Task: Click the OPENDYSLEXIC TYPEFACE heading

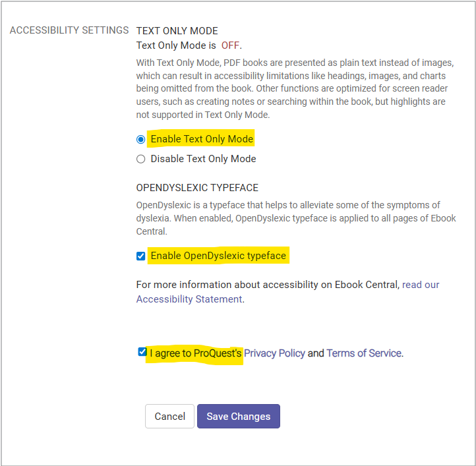Action: coord(197,188)
